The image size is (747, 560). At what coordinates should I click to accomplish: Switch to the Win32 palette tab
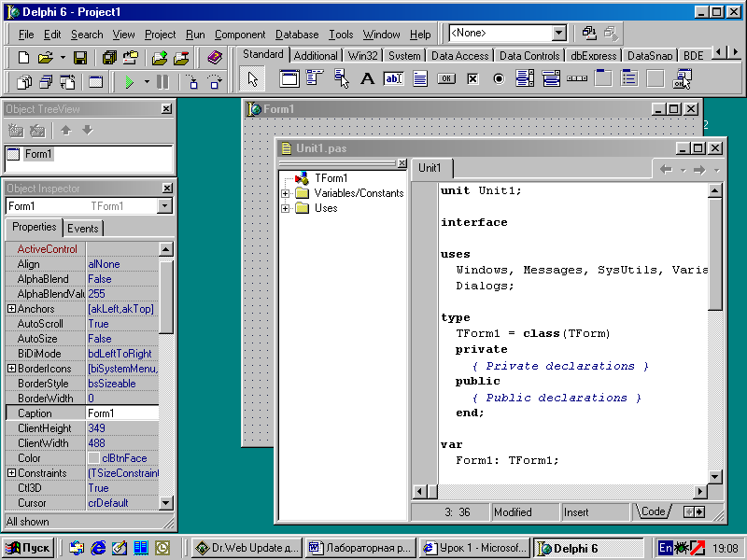[x=362, y=56]
